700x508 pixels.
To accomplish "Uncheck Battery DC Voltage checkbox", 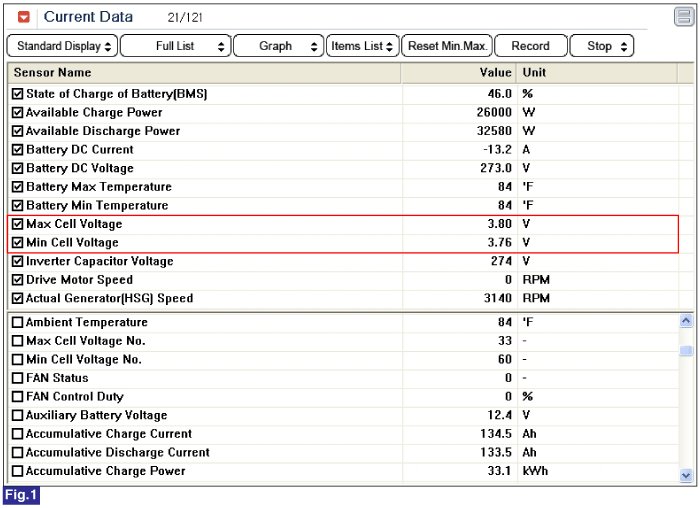I will (17, 168).
